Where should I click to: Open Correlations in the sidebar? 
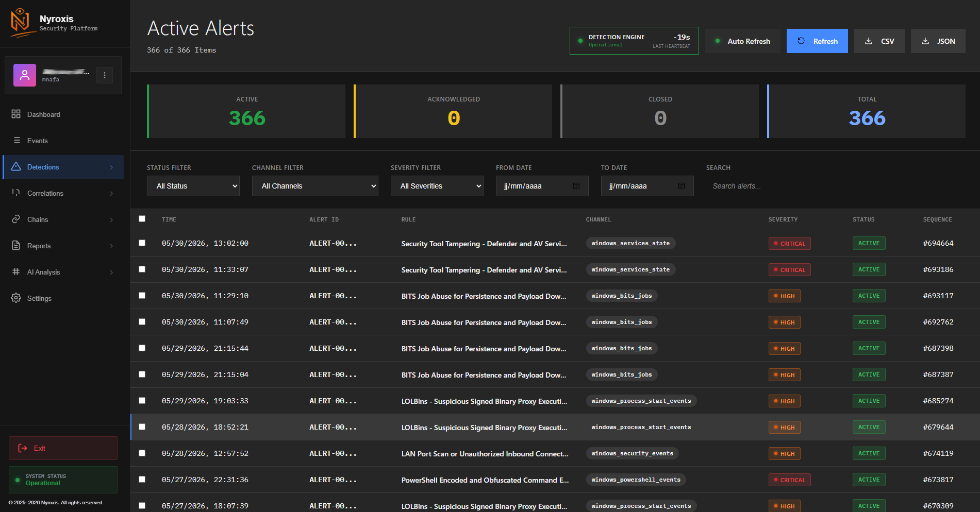click(63, 193)
